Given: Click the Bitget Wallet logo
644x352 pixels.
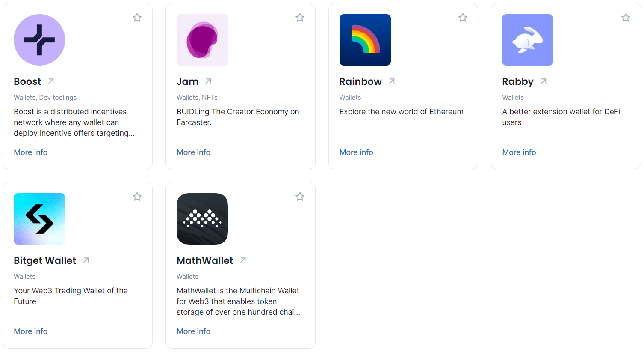Looking at the screenshot, I should click(x=39, y=219).
